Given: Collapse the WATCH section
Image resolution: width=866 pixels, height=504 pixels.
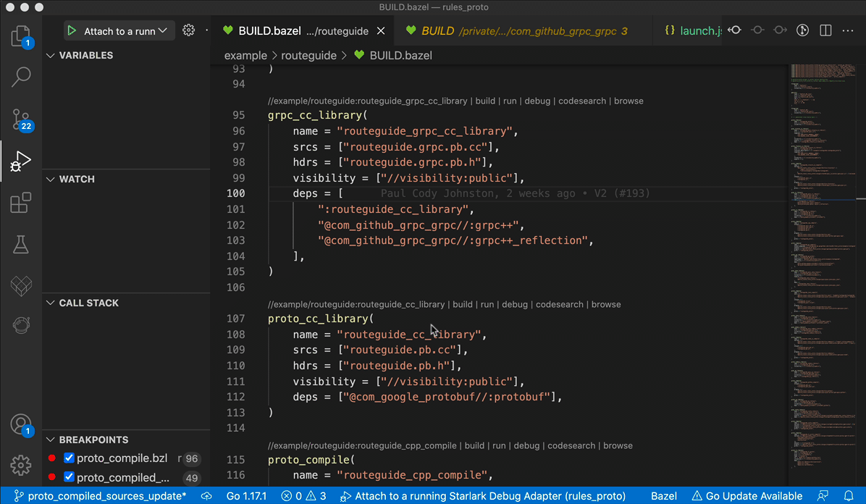Looking at the screenshot, I should (50, 179).
